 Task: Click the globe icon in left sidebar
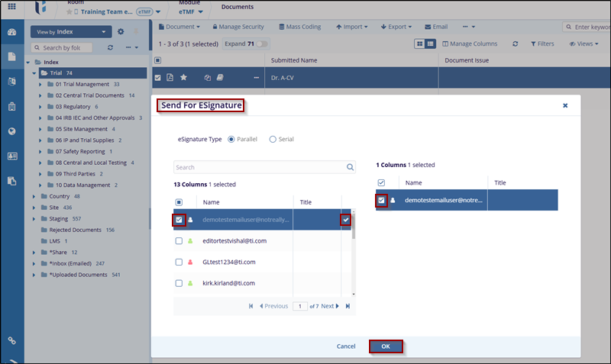[11, 131]
